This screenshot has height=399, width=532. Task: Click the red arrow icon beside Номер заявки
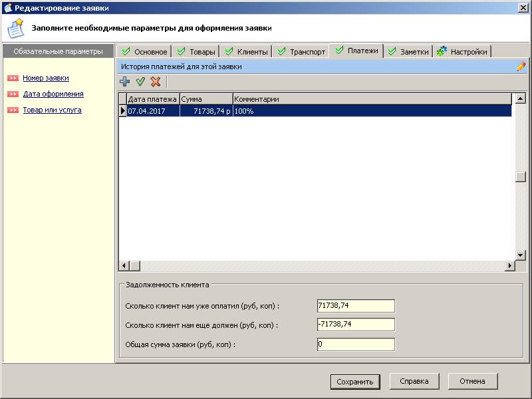[13, 78]
